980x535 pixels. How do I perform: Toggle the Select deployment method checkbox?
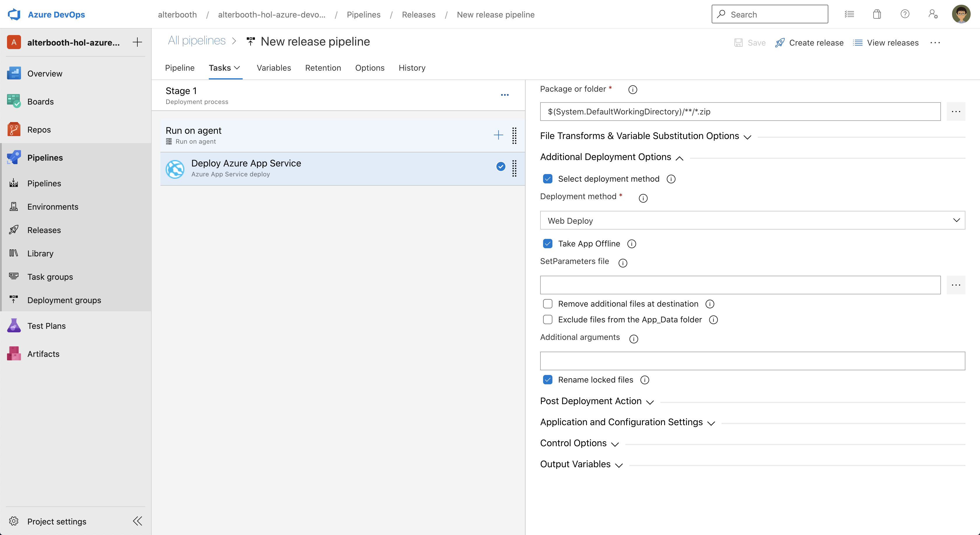[547, 178]
